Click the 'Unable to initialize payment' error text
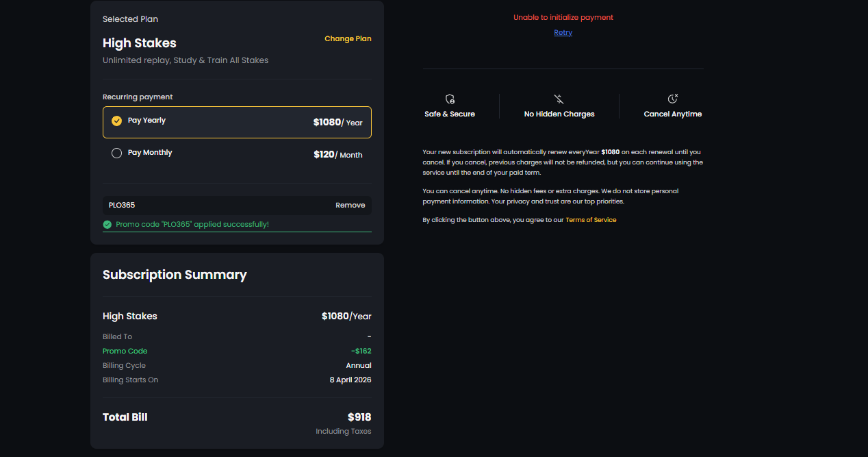Viewport: 868px width, 457px height. pos(563,18)
